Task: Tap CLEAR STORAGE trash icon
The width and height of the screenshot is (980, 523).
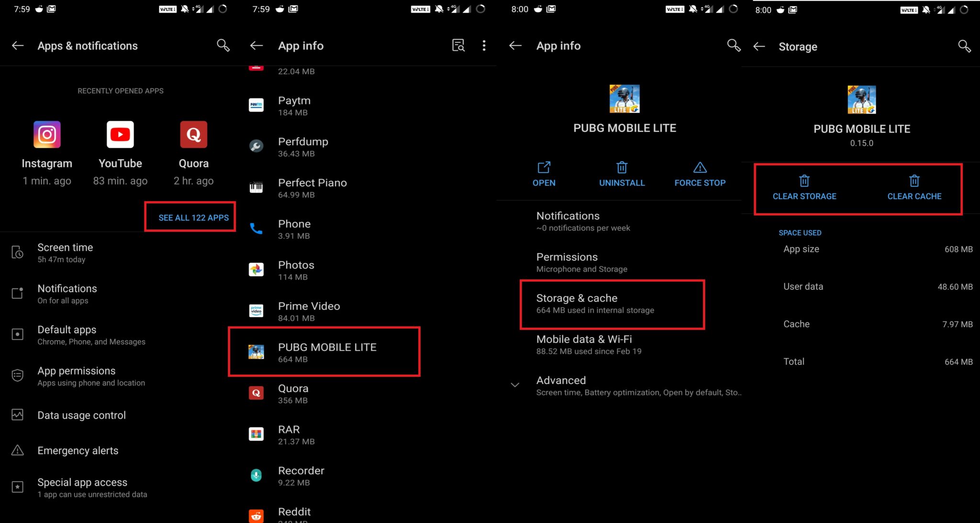Action: [804, 181]
